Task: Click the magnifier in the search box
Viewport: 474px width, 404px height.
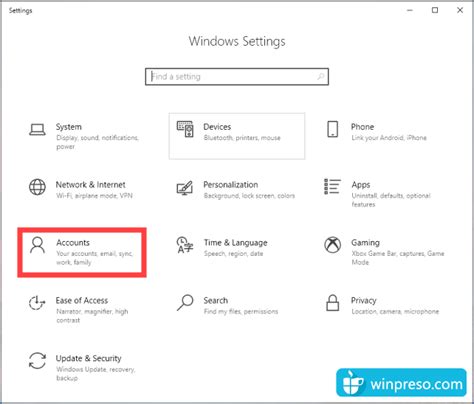Action: pyautogui.click(x=321, y=77)
